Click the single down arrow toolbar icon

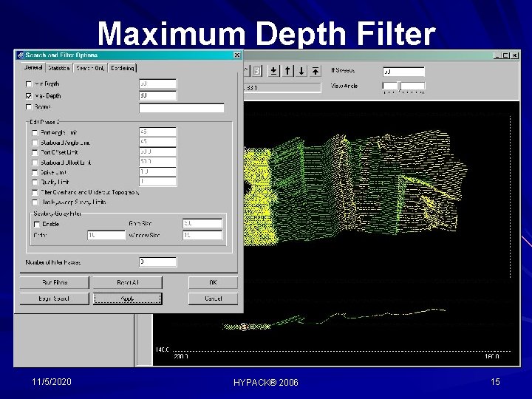pyautogui.click(x=301, y=71)
